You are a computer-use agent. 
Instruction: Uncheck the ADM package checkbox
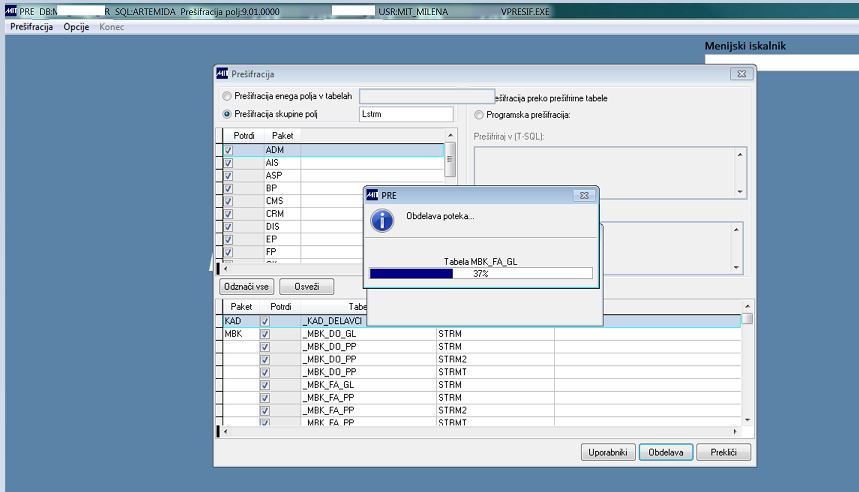228,150
